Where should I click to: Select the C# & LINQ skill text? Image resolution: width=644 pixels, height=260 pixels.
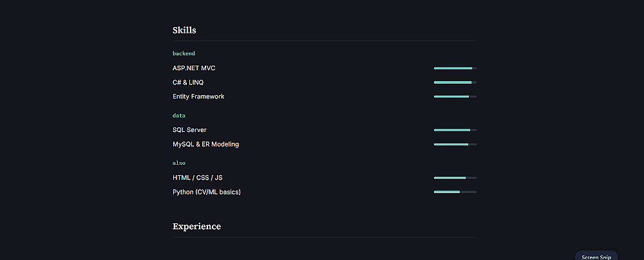[x=188, y=82]
